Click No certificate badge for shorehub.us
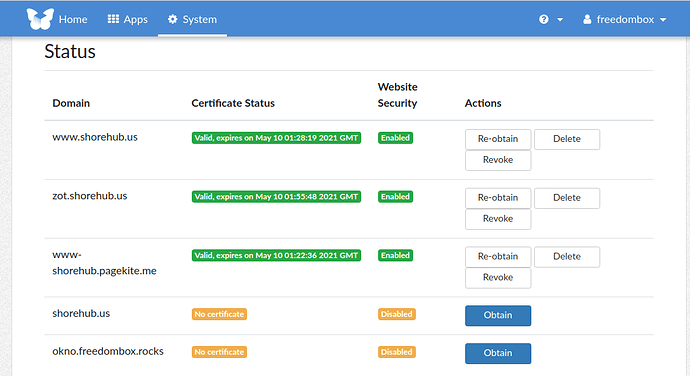Viewport: 690px width, 376px height. pos(219,314)
